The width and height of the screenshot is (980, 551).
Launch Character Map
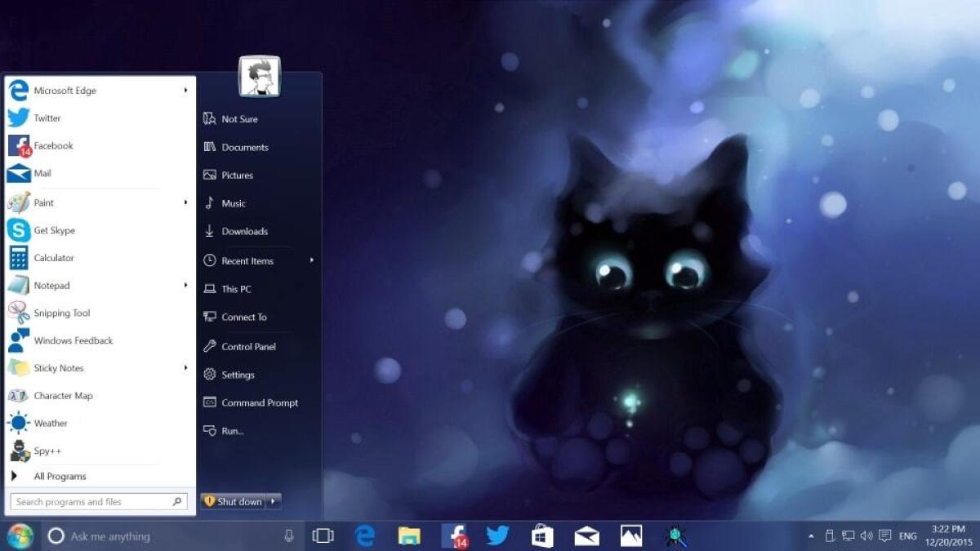pos(64,395)
